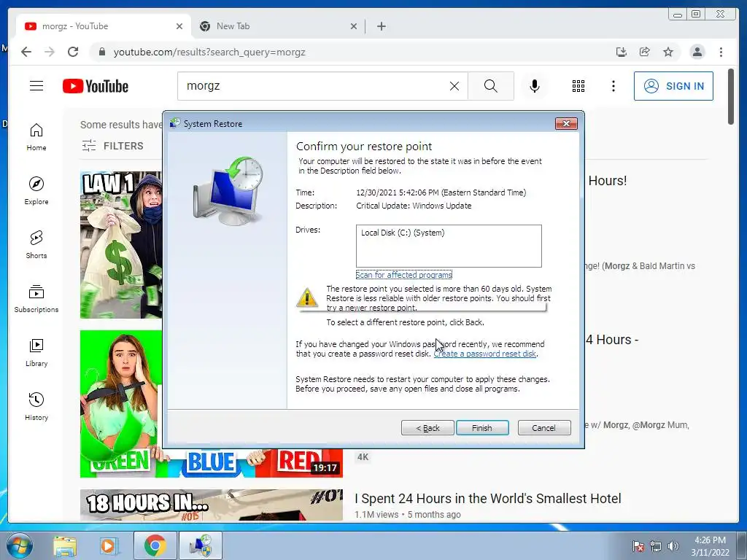Image resolution: width=747 pixels, height=560 pixels.
Task: Go forward in Chrome browser
Action: 50,52
